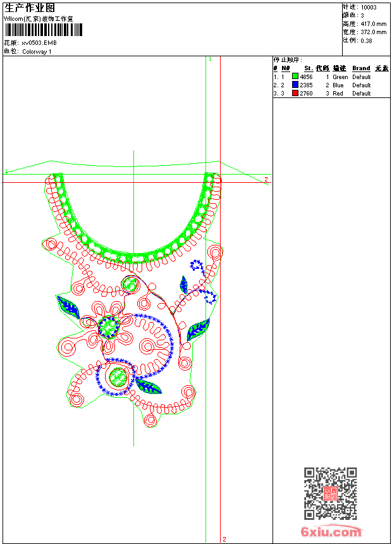
Task: Select the stitch count '2385' in Blue row
Action: tap(306, 85)
